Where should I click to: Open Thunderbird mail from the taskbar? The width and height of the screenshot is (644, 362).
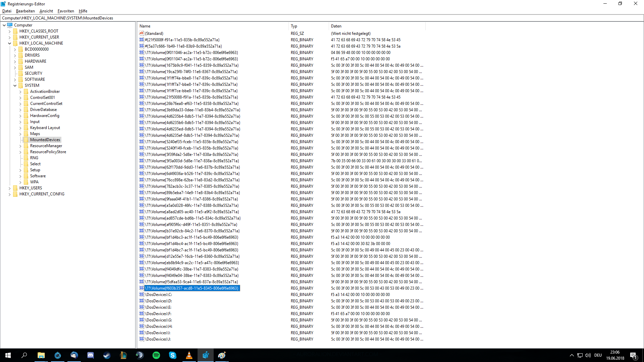[x=74, y=355]
